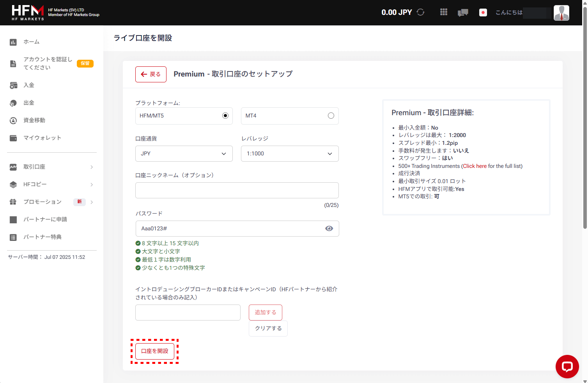Click the 戻る back button

click(x=151, y=74)
